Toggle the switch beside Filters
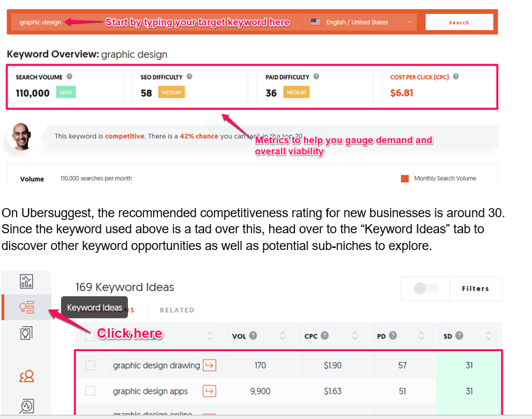The image size is (532, 419). [x=426, y=288]
